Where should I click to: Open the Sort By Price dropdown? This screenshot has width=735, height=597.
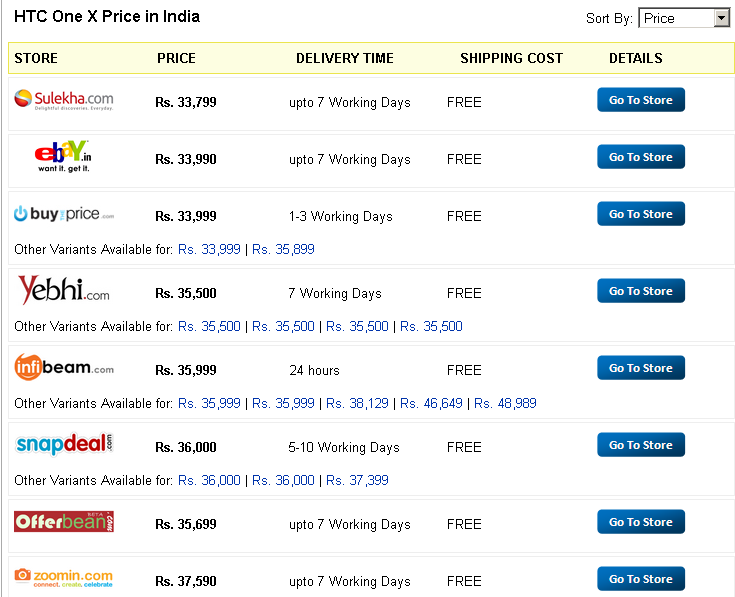[684, 18]
